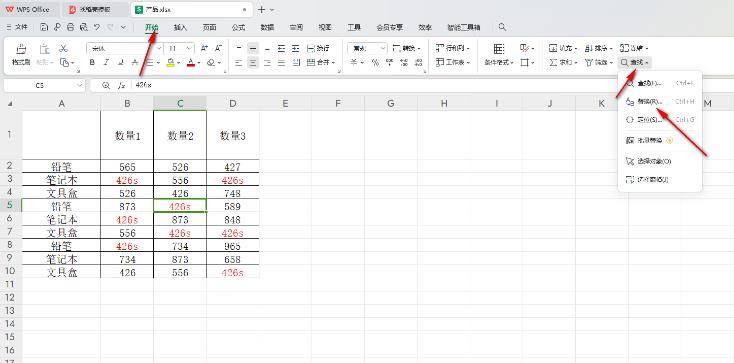Decrease font size with the A- icon
The height and width of the screenshot is (363, 734).
pyautogui.click(x=218, y=48)
